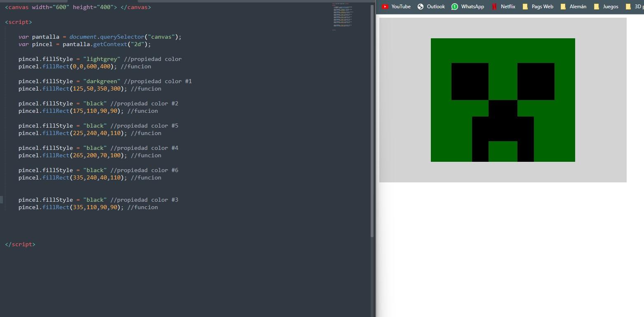Click the fillRect(0,0,600,400) line

(x=85, y=66)
